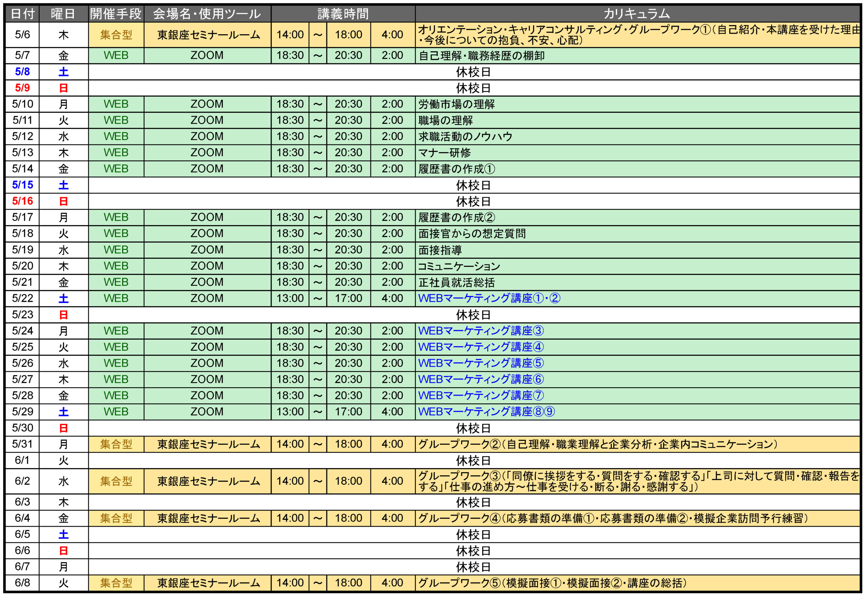Screen dimensions: 868x596
Task: Click 2:00 duration in 5/19 row
Action: [393, 250]
